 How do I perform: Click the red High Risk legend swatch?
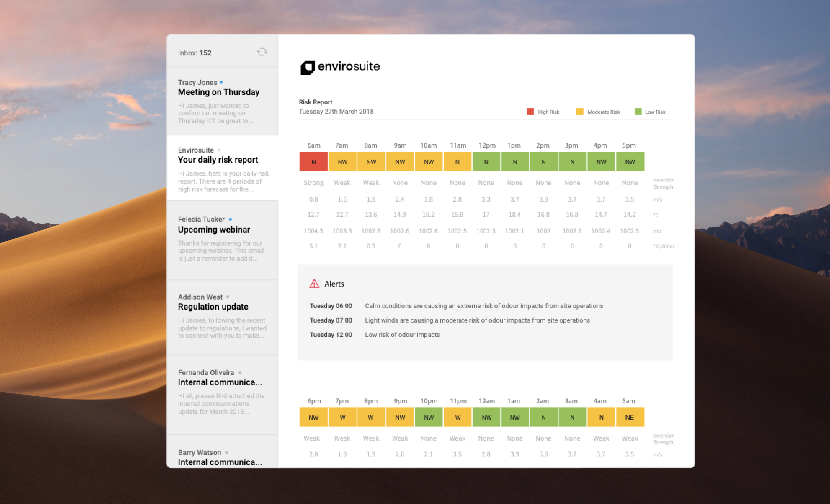point(530,112)
